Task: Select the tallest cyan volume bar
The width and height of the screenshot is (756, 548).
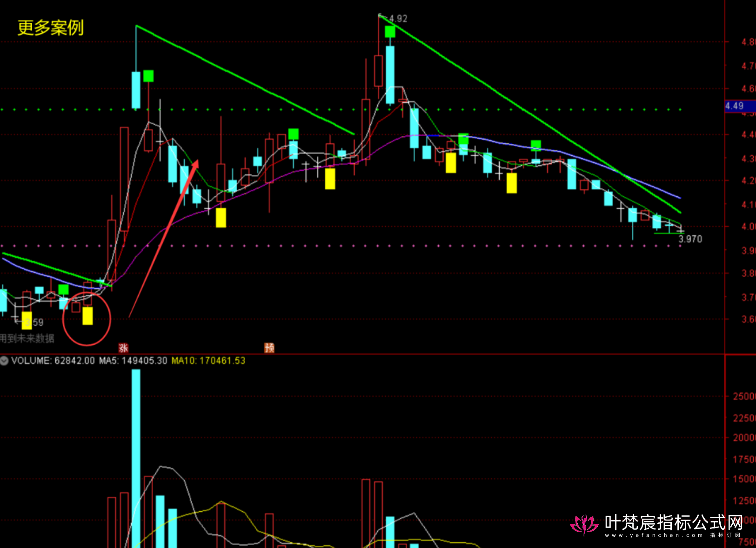Action: tap(136, 458)
